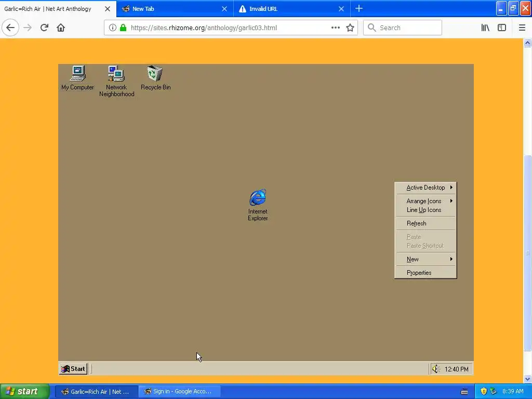The height and width of the screenshot is (399, 532).
Task: Click the green padlock security icon
Action: pyautogui.click(x=123, y=28)
